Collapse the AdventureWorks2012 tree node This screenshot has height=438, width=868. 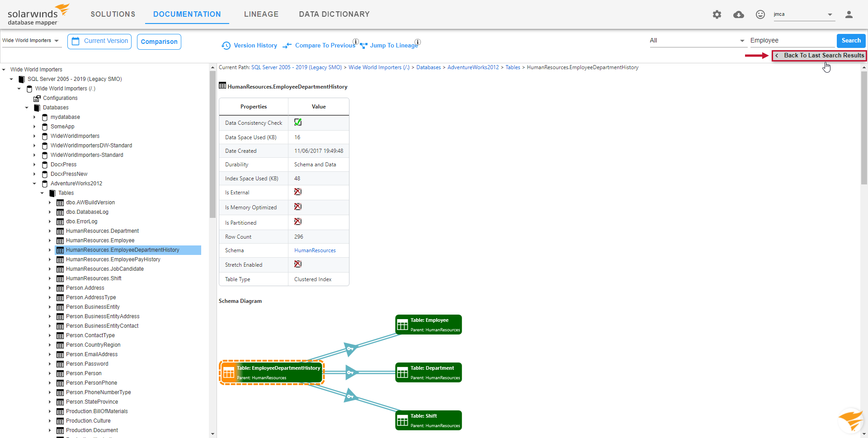click(34, 184)
